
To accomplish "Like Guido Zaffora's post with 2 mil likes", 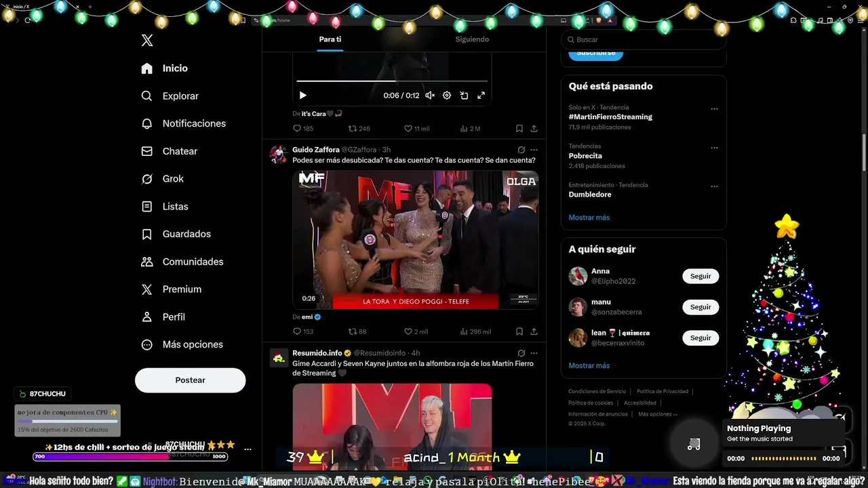I will (x=416, y=331).
